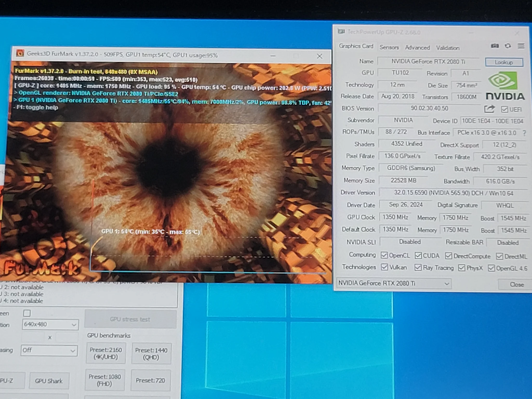Click the Subvendor value NVIDIA

(x=403, y=120)
